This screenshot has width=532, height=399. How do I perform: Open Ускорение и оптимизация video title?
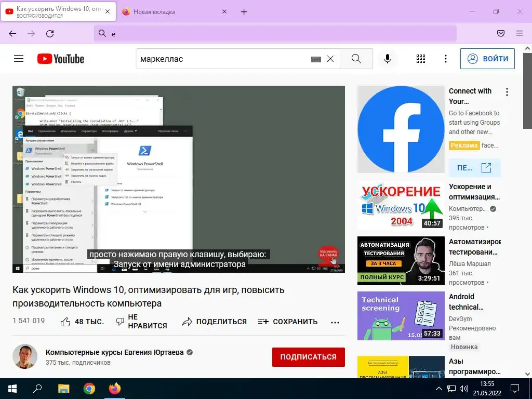[x=474, y=192]
